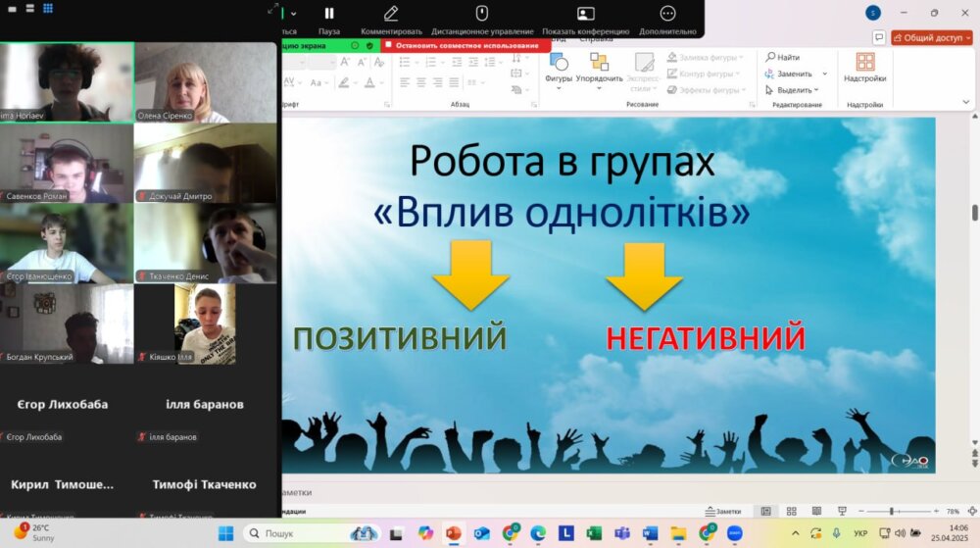Open the Упорядочить arrange dropdown
This screenshot has width=980, height=548.
599,71
